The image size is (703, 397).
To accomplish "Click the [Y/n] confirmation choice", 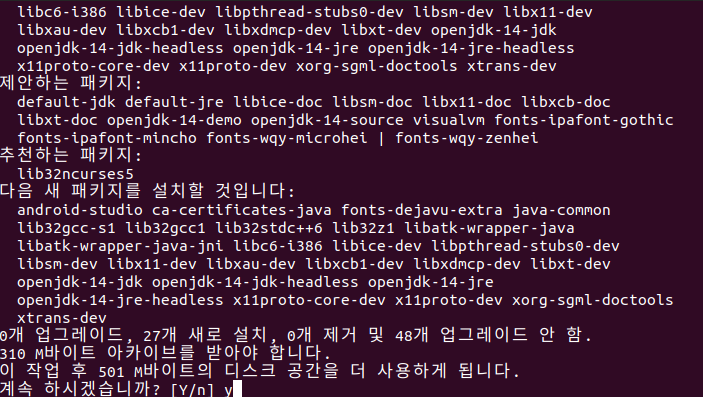I will coord(192,389).
